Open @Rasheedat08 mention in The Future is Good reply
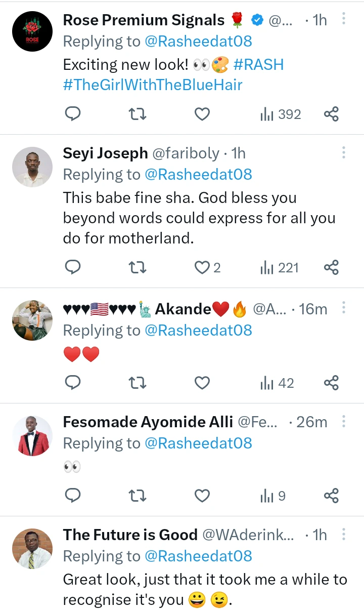This screenshot has height=610, width=364. [198, 556]
